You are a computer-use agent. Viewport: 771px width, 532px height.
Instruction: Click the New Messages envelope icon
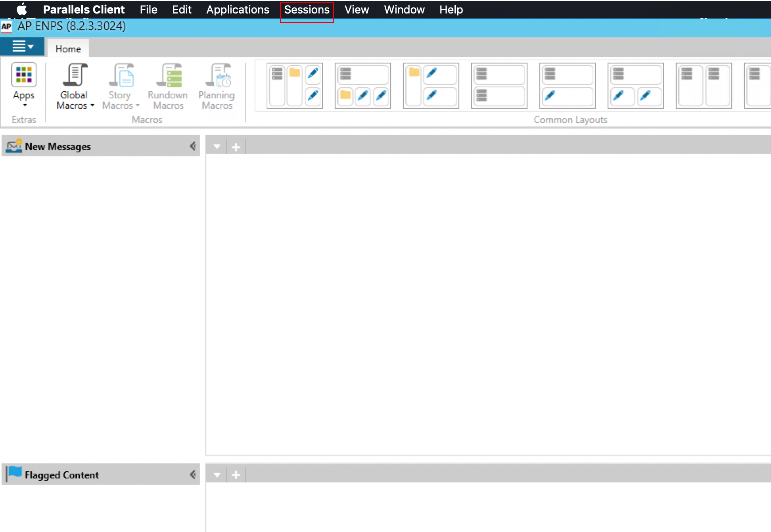pyautogui.click(x=14, y=146)
